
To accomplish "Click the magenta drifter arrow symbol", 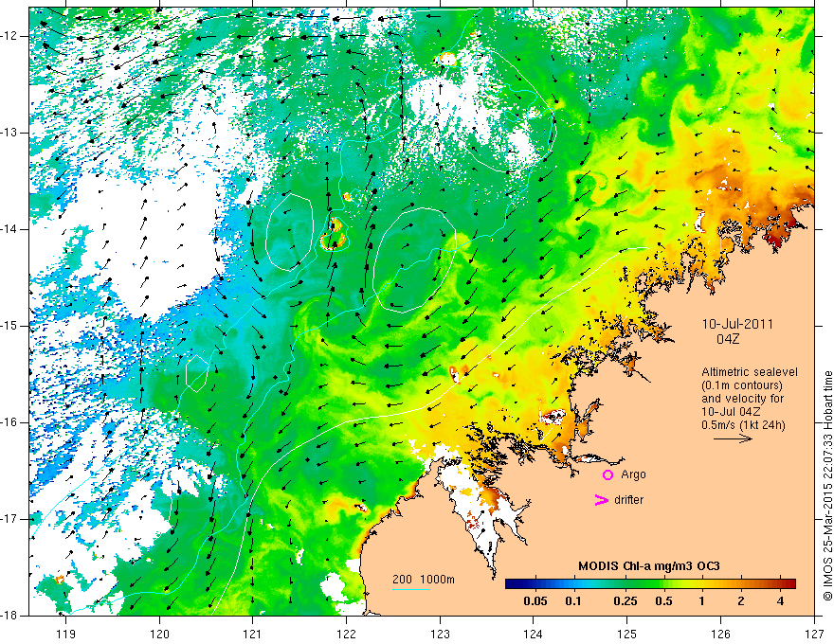I will point(601,500).
